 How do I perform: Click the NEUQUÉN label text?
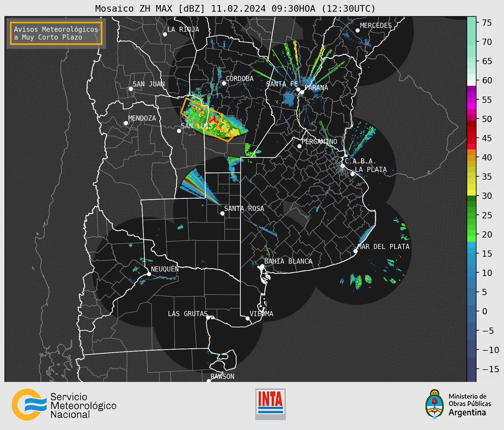(x=165, y=269)
